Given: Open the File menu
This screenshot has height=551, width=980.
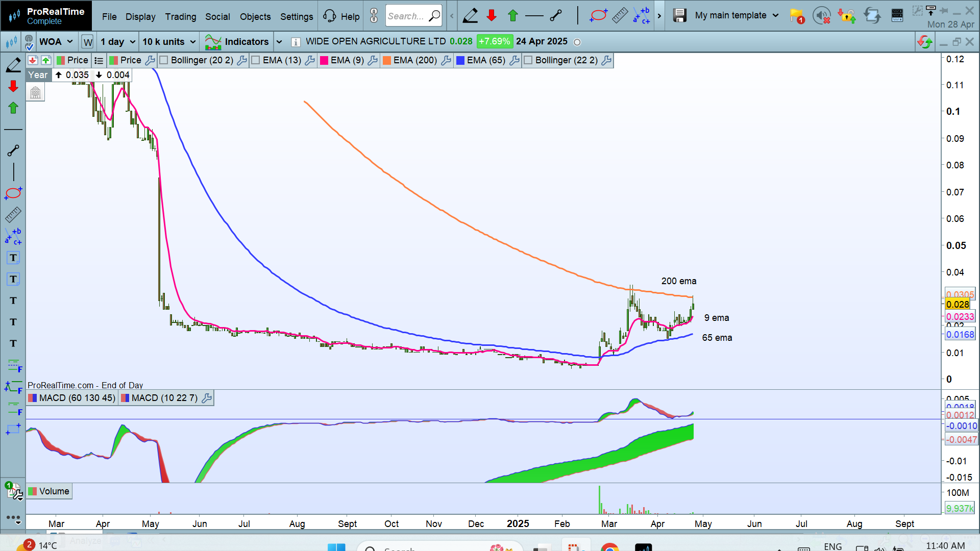Looking at the screenshot, I should [109, 17].
